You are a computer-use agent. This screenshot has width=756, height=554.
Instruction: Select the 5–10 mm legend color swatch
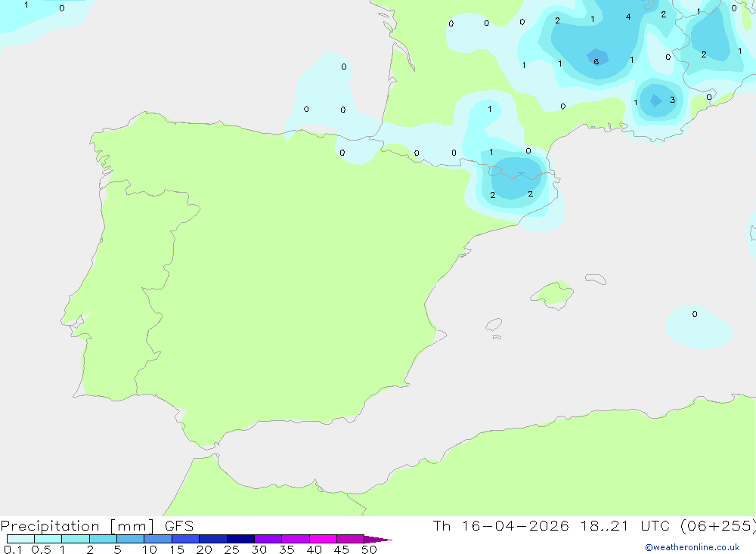click(130, 539)
